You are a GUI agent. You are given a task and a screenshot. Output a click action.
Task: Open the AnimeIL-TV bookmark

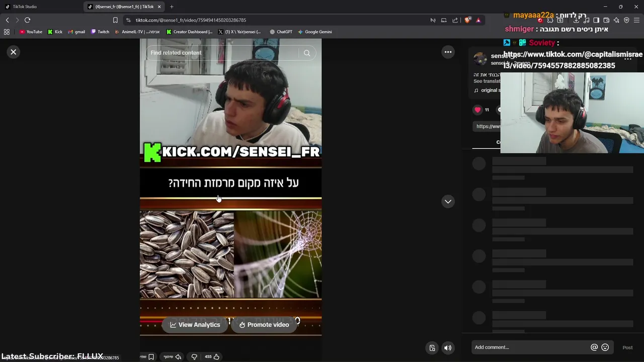(137, 32)
